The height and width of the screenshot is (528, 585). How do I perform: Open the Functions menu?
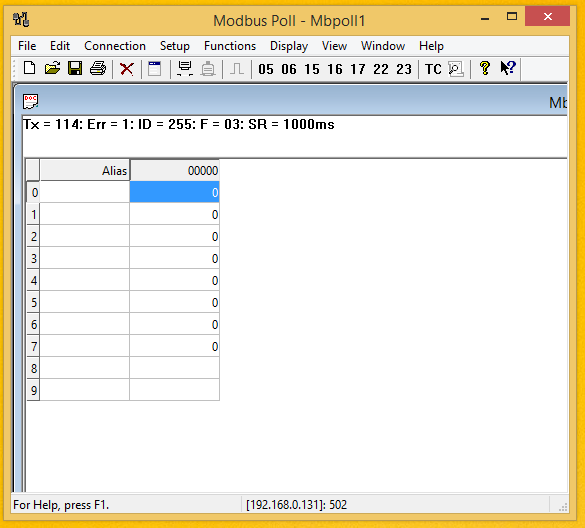click(230, 46)
